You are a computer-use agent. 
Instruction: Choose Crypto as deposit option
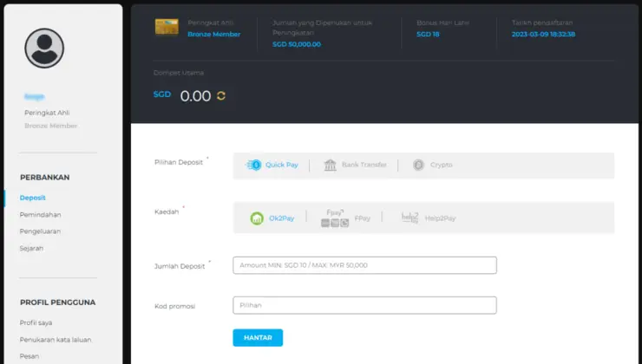[x=432, y=165]
